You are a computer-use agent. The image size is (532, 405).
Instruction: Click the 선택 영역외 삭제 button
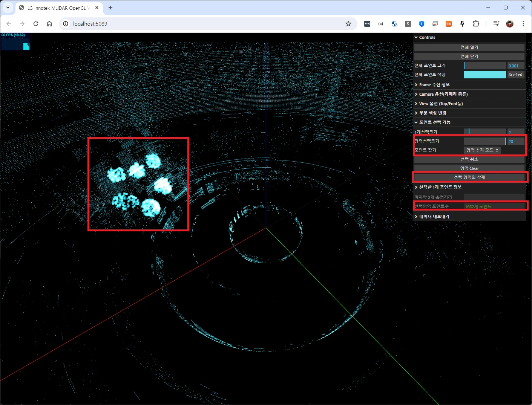click(469, 177)
